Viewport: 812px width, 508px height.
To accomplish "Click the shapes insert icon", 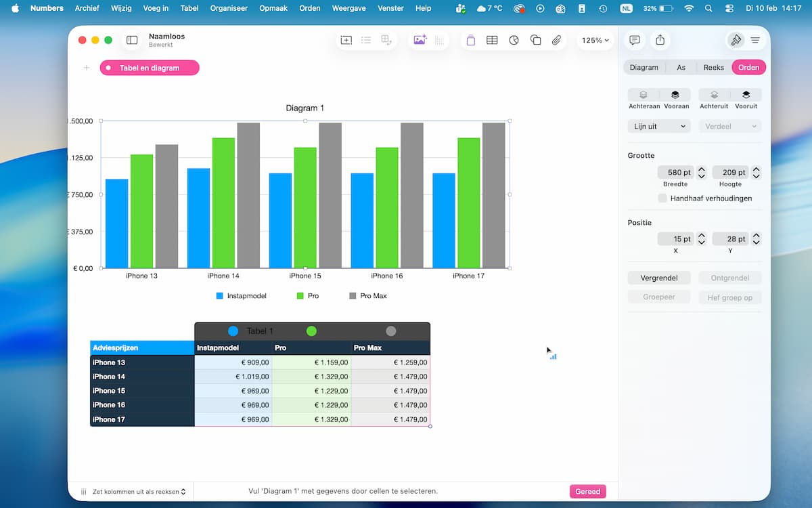I will (x=535, y=41).
